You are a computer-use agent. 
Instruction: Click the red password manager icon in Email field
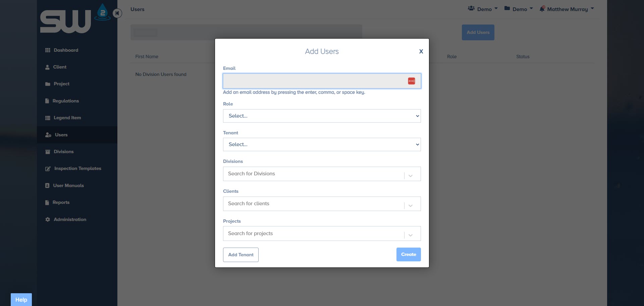click(411, 81)
